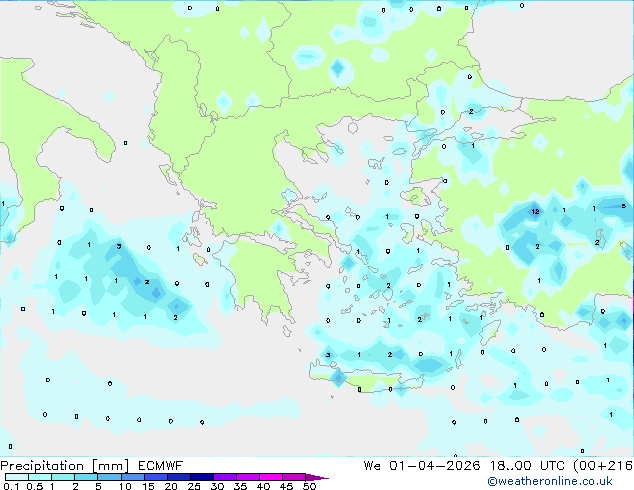Image resolution: width=634 pixels, height=490 pixels.
Task: Click the '(00+216' forecast offset text
Action: click(x=603, y=466)
